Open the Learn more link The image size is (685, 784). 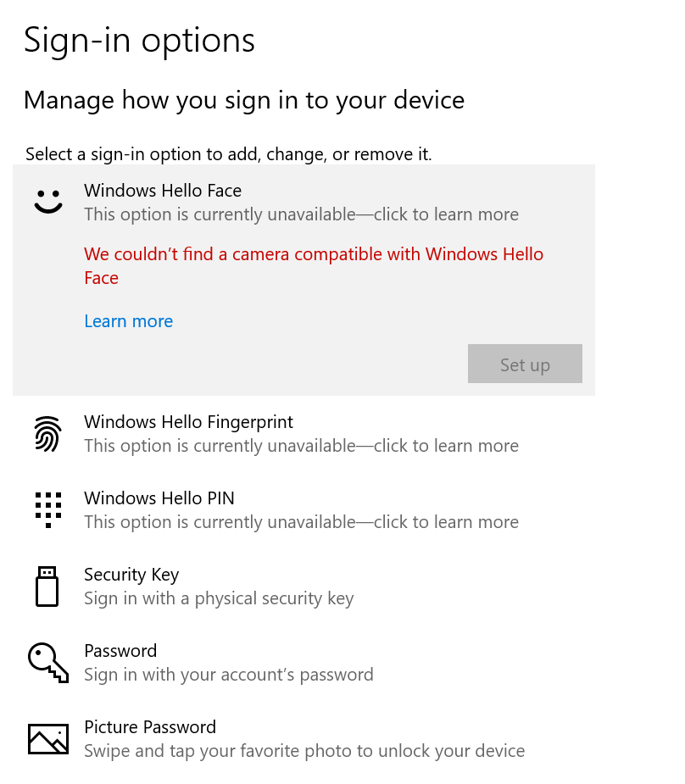pos(128,320)
